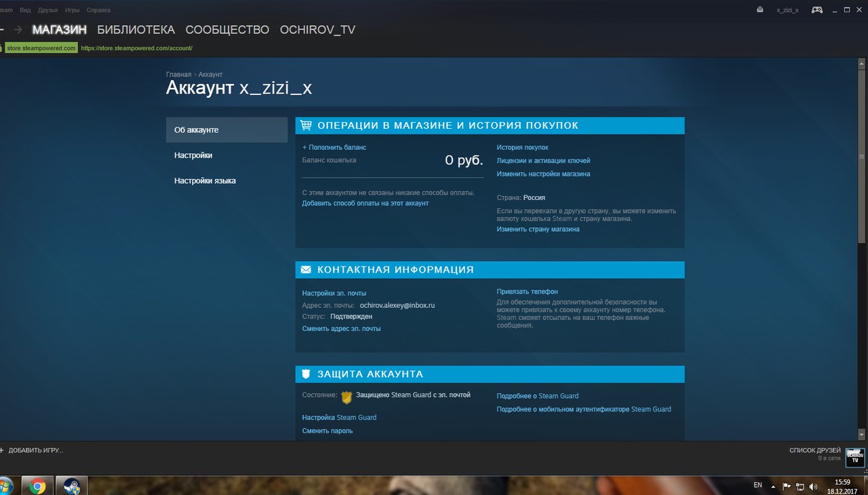Click ДОБАВИТЬ ИГРУ at the bottom left
This screenshot has width=868, height=495.
(32, 450)
